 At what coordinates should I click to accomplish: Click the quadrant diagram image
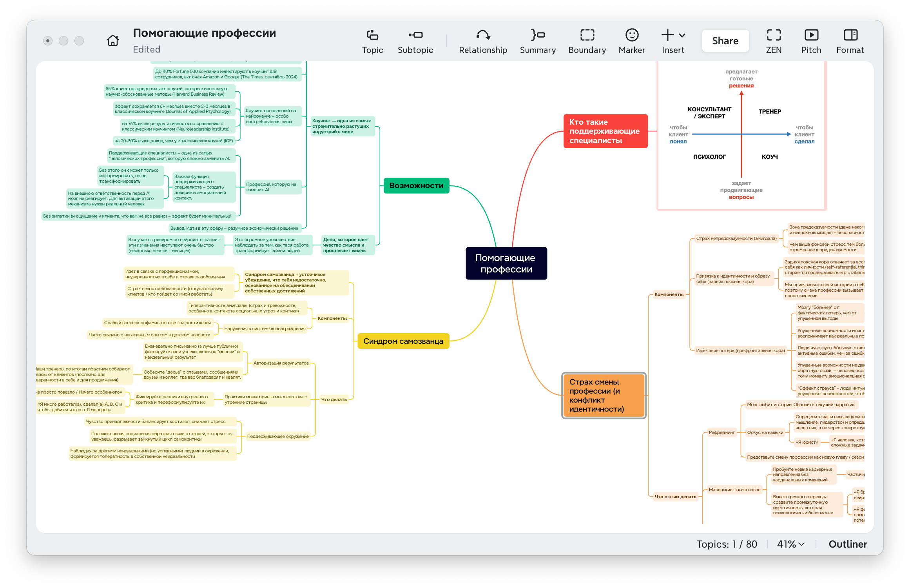[741, 134]
